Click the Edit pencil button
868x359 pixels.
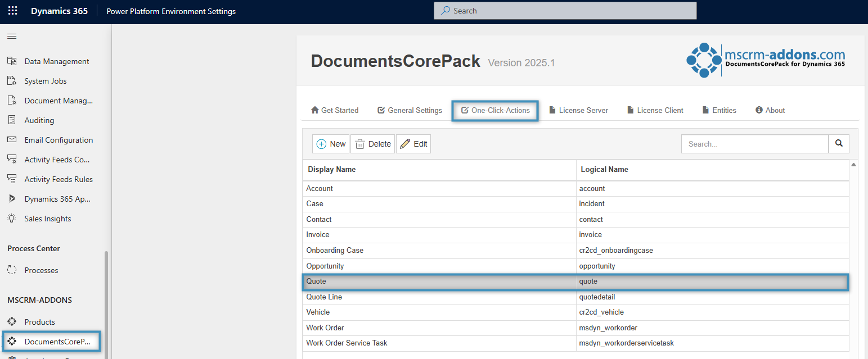(413, 144)
